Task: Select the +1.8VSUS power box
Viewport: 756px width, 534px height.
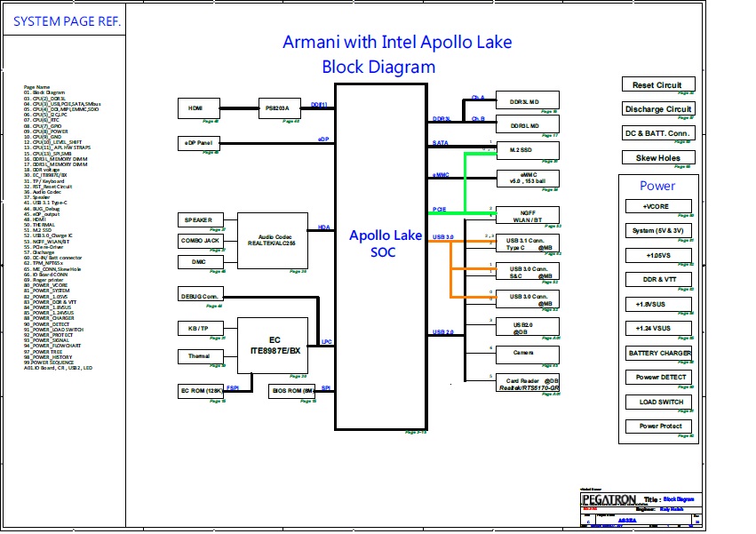Action: (x=658, y=304)
